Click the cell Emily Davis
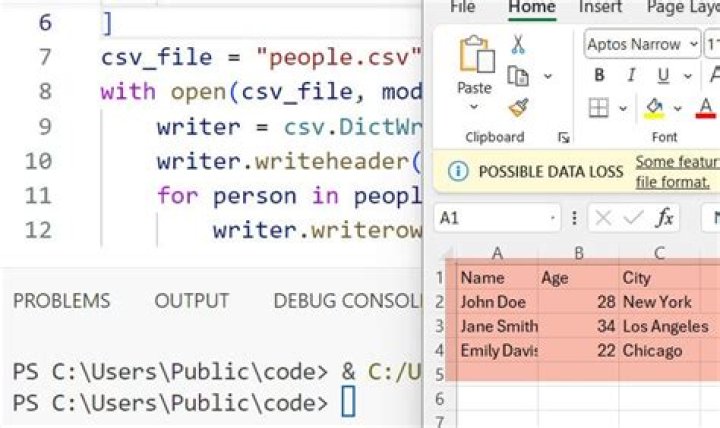This screenshot has width=720, height=428. tap(497, 350)
